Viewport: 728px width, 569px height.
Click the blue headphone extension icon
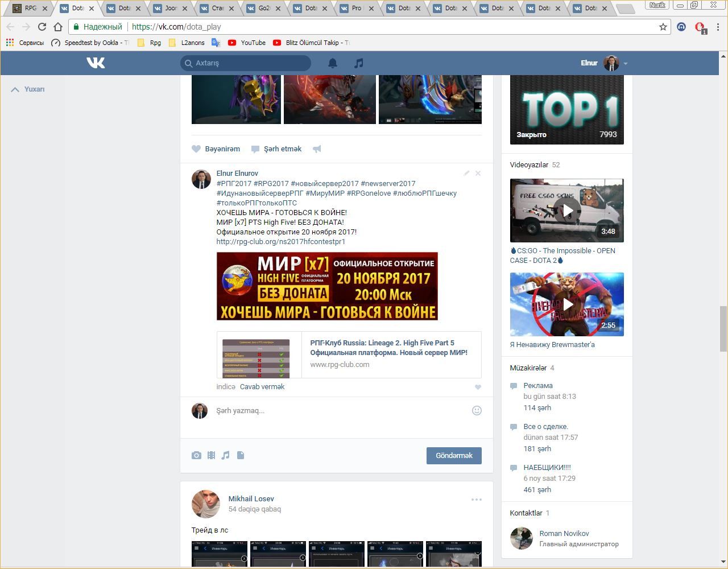pos(681,27)
